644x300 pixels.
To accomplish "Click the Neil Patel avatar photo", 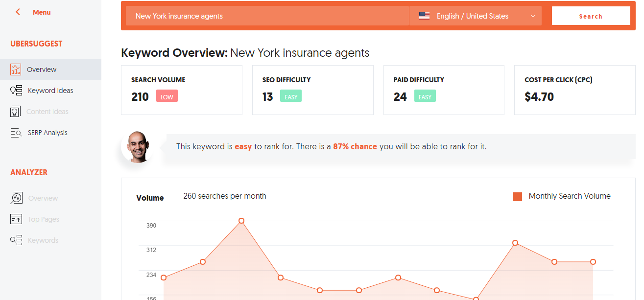I will (137, 146).
